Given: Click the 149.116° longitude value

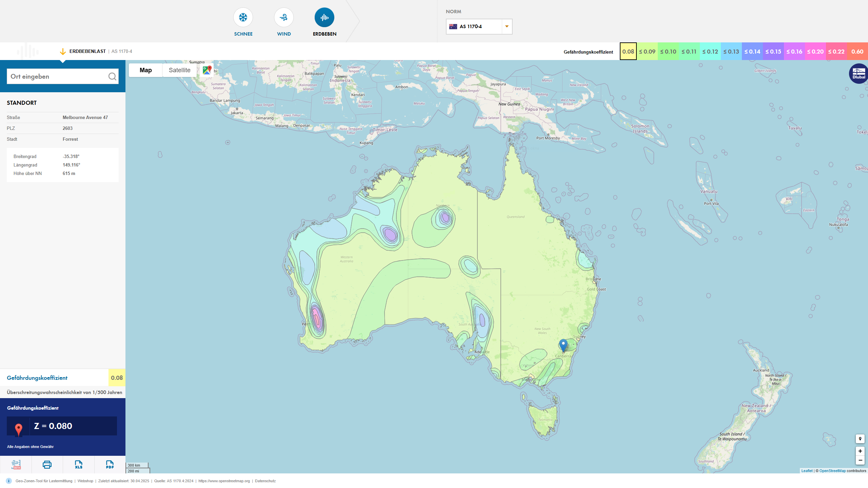Looking at the screenshot, I should tap(71, 165).
